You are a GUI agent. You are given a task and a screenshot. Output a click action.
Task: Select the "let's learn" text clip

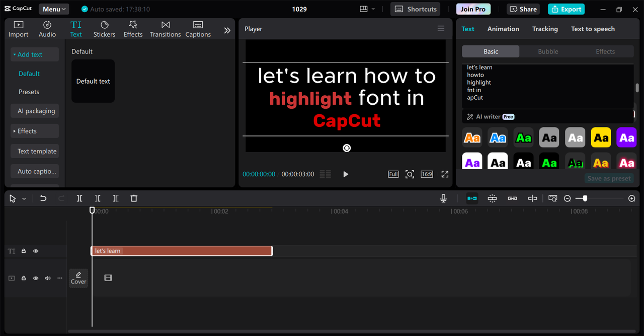point(182,251)
